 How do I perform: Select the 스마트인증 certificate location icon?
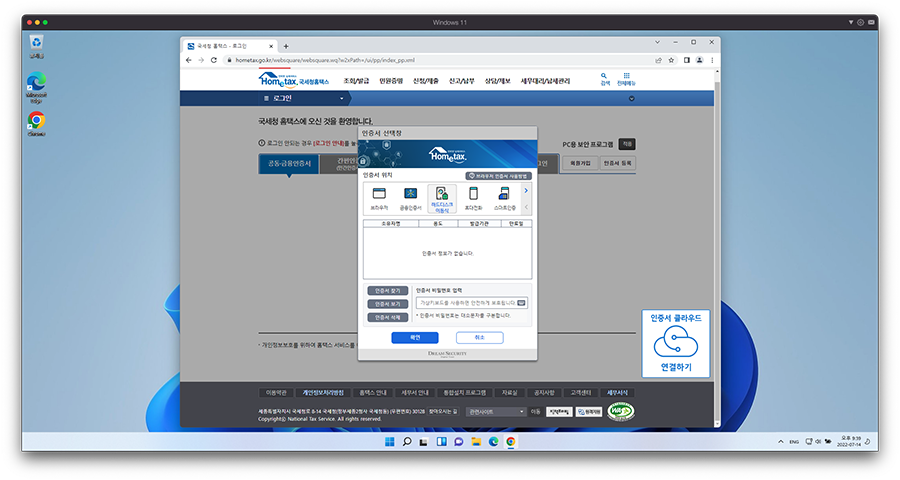(505, 199)
